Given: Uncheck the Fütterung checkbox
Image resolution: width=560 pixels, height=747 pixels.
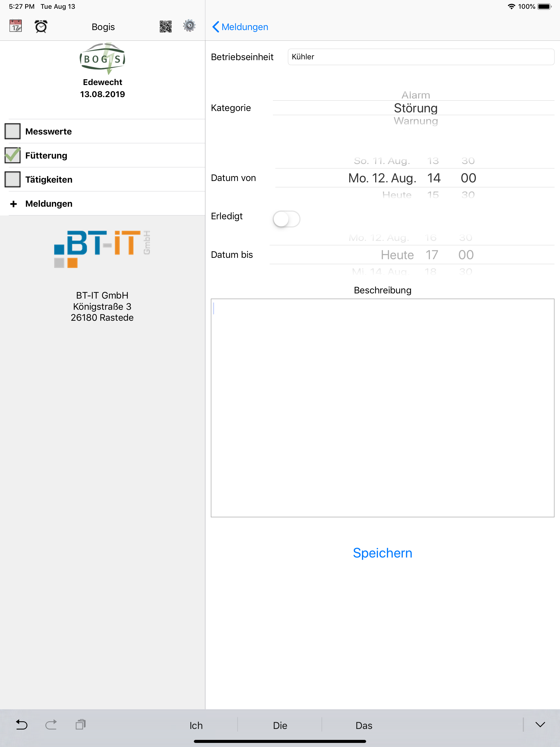Looking at the screenshot, I should tap(13, 155).
